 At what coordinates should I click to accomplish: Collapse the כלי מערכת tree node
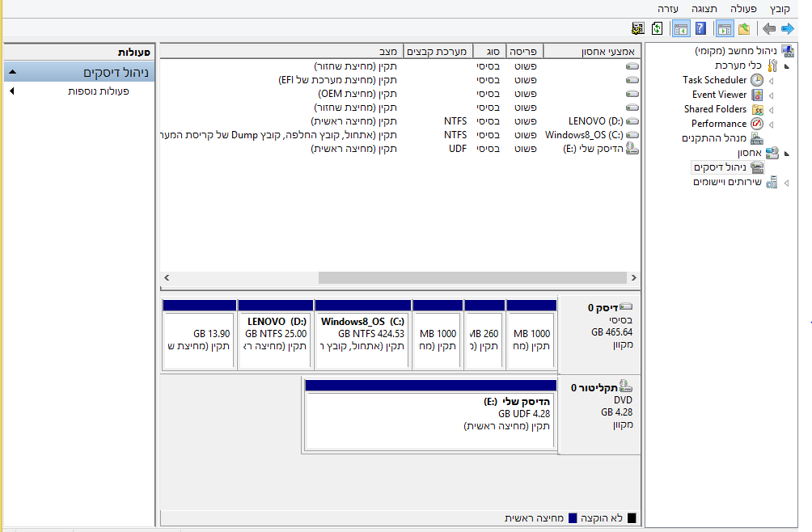(787, 66)
